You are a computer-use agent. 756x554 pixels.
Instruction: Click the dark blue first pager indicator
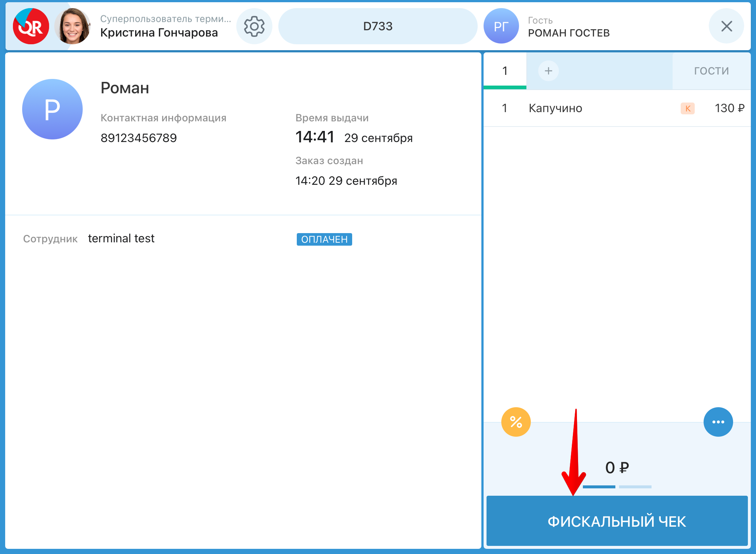599,487
